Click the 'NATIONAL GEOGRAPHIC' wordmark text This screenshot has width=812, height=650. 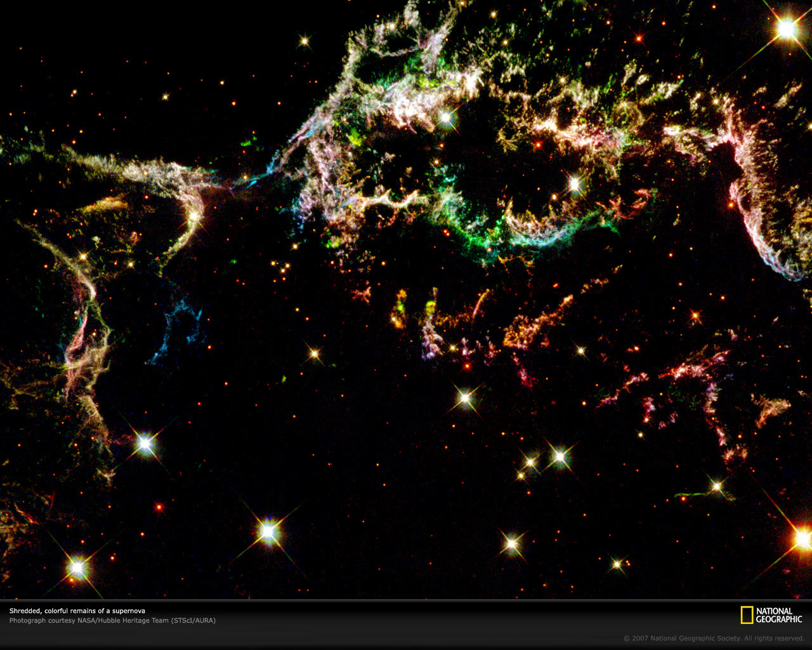pyautogui.click(x=779, y=615)
